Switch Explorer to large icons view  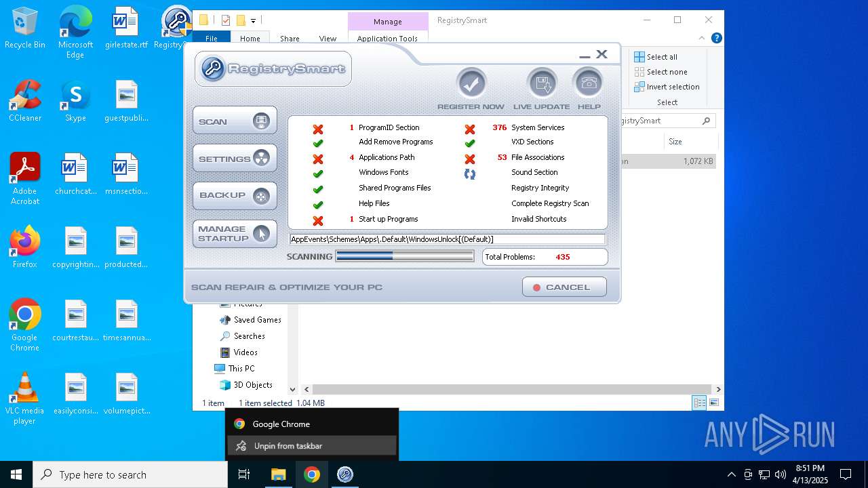click(713, 403)
